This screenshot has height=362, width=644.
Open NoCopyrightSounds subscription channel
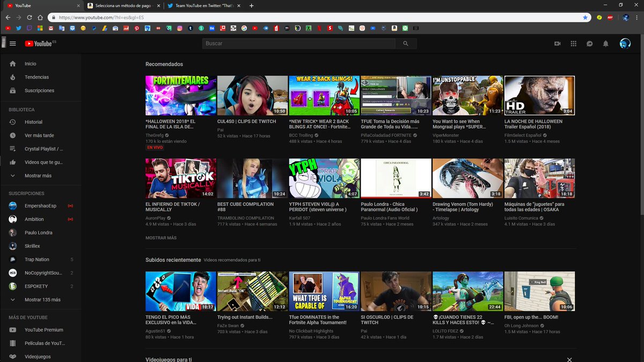pos(41,273)
